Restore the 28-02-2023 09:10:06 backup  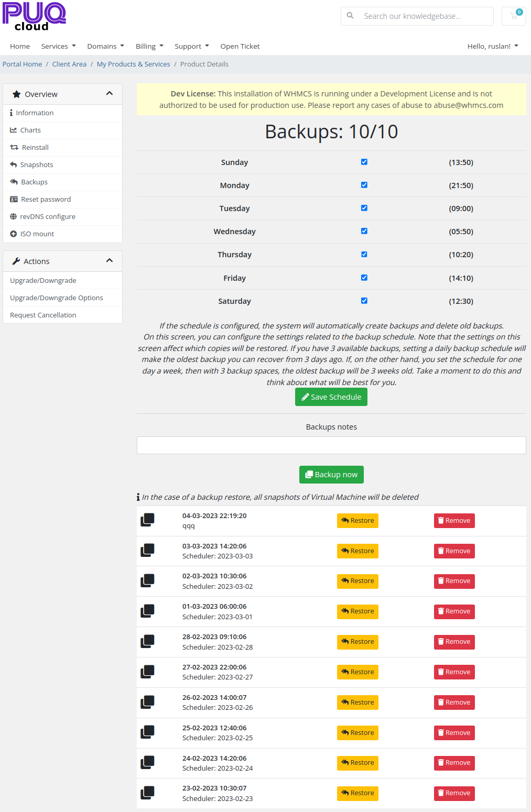click(x=357, y=642)
